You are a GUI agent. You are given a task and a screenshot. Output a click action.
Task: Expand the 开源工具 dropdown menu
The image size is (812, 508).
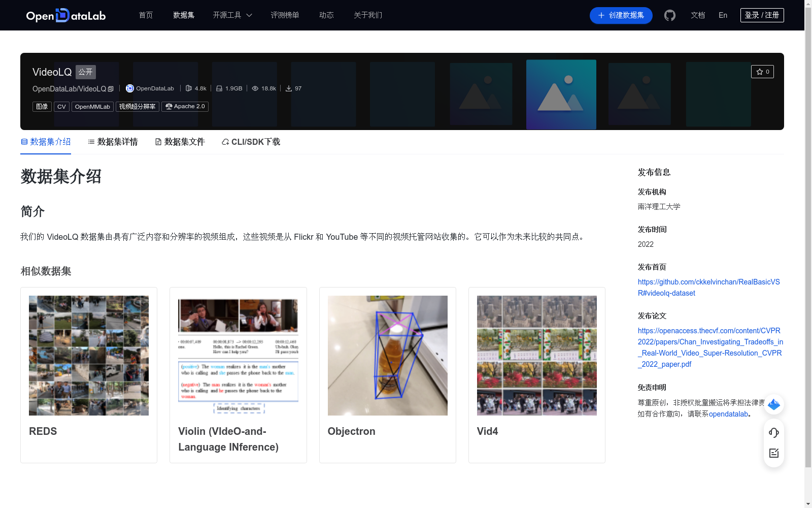pos(232,15)
